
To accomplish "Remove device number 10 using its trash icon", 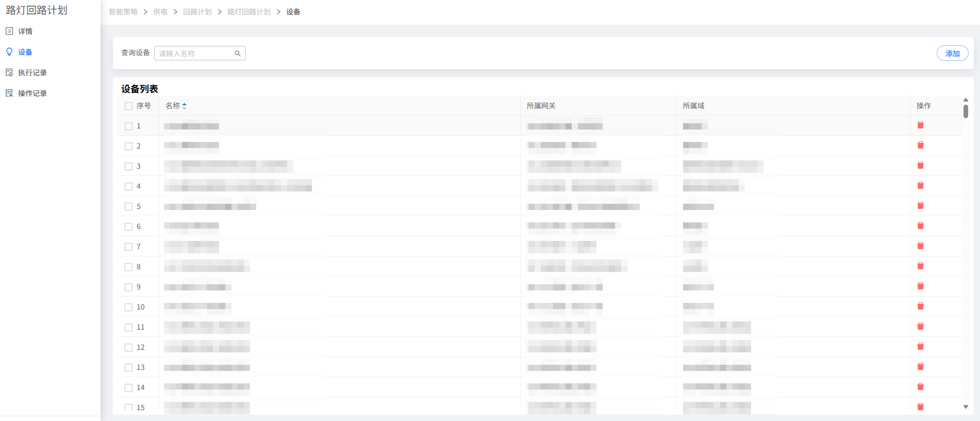I will 920,306.
